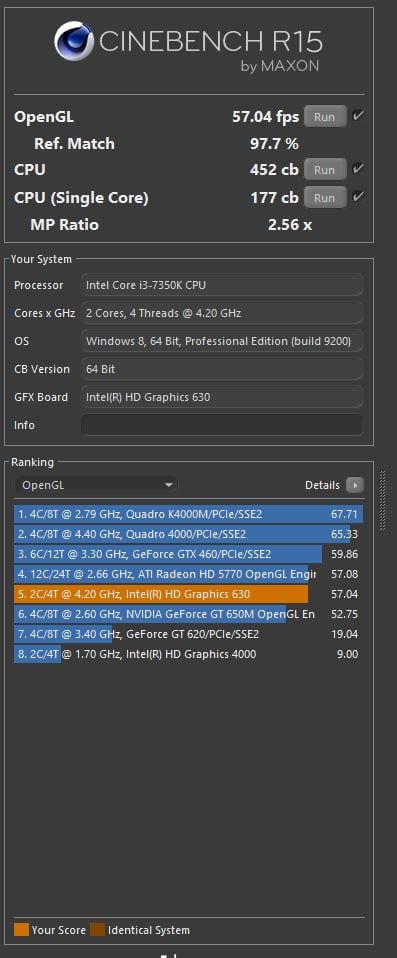Click the Your Score orange color swatch
The width and height of the screenshot is (397, 958).
[21, 930]
